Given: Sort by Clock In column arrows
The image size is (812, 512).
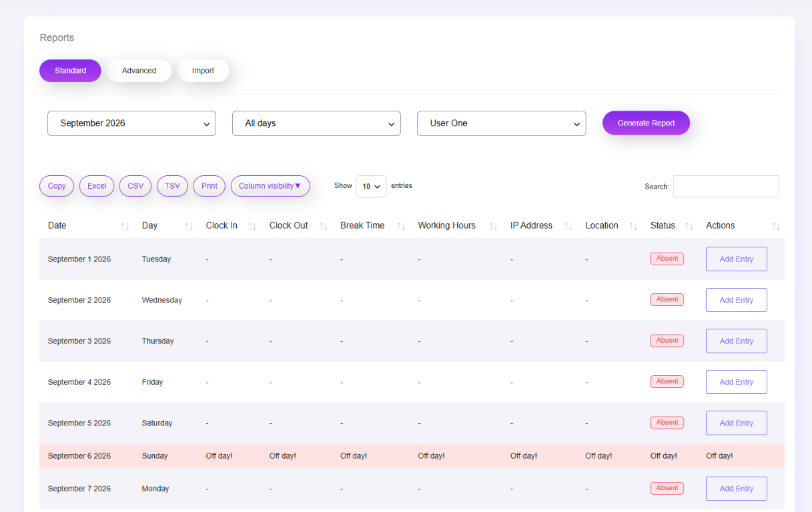Looking at the screenshot, I should point(252,226).
